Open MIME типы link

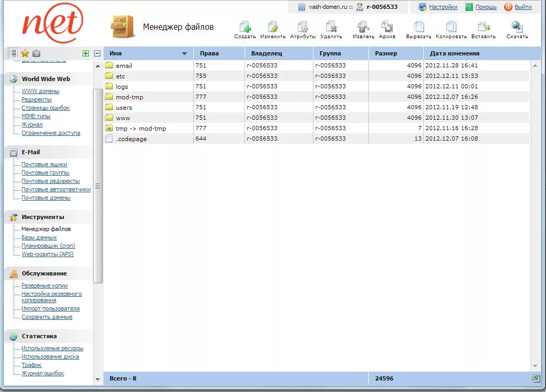(x=36, y=116)
